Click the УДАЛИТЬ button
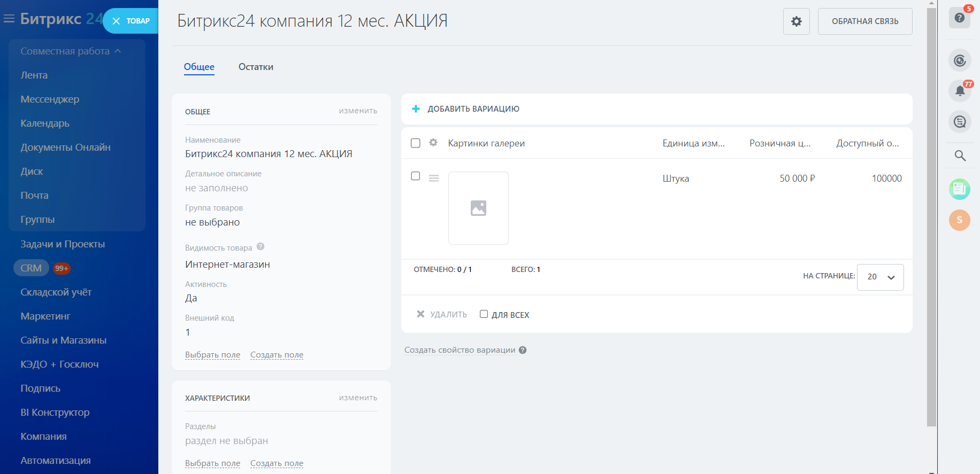980x474 pixels. tap(442, 315)
